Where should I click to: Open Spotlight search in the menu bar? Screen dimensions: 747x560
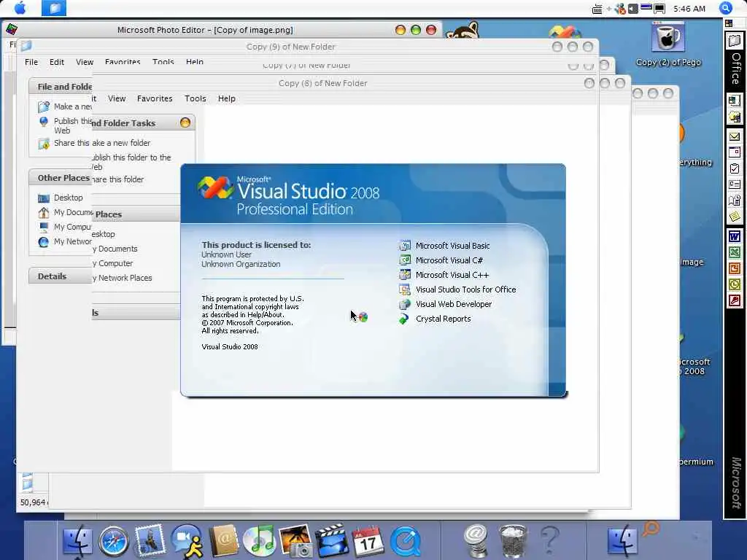pos(726,8)
